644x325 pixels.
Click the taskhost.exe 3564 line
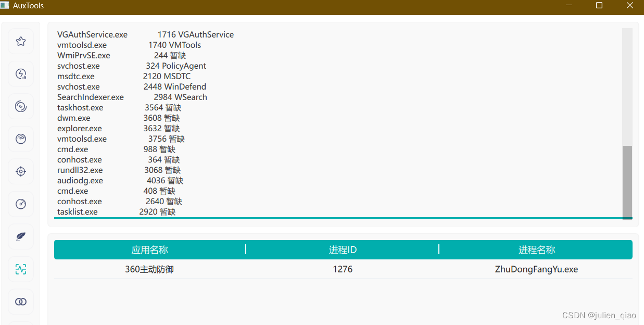[119, 107]
